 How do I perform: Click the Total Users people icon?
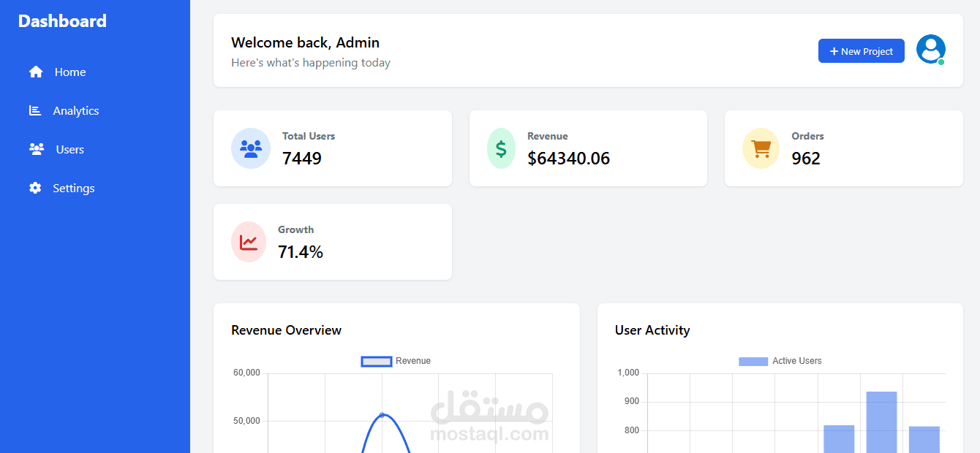click(251, 148)
